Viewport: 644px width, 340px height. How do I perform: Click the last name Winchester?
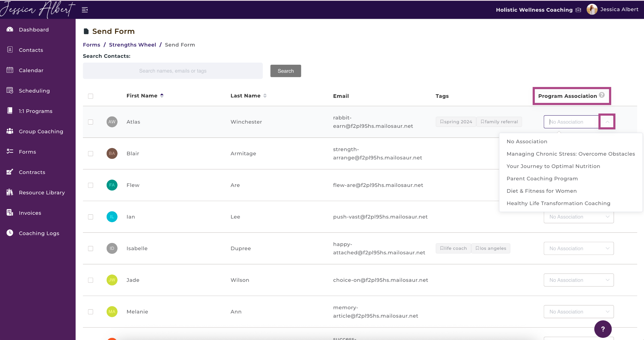[x=246, y=122]
